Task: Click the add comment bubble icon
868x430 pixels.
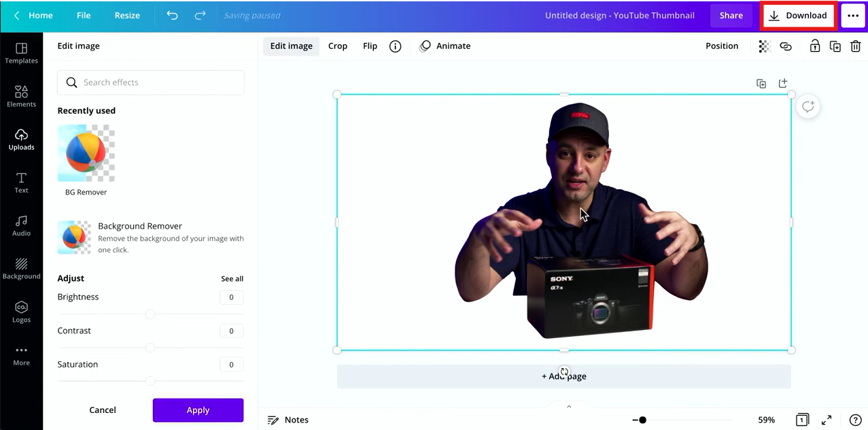Action: click(808, 107)
